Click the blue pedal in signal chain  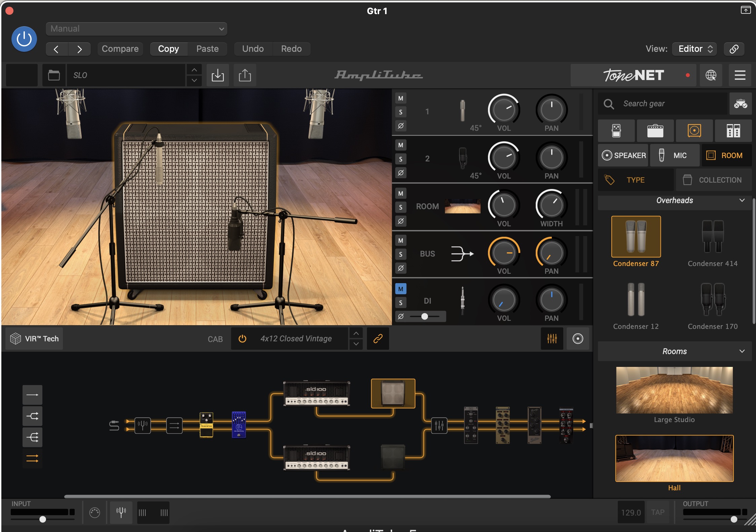coord(239,425)
